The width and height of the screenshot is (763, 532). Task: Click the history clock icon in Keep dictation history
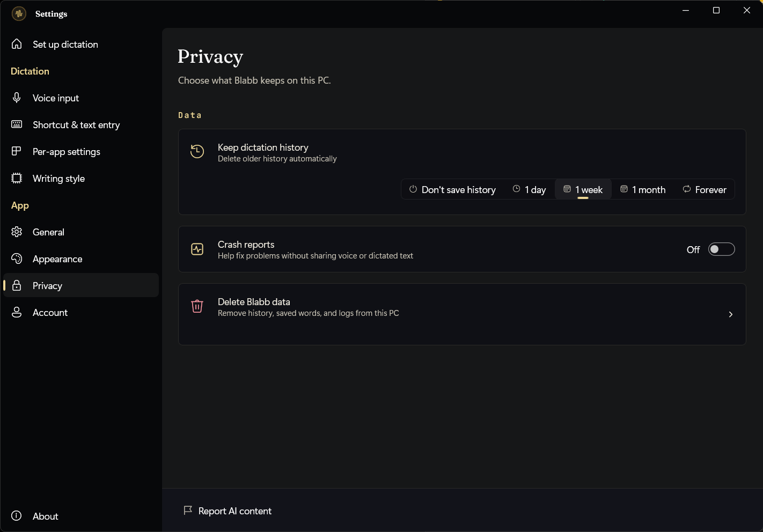(x=197, y=152)
